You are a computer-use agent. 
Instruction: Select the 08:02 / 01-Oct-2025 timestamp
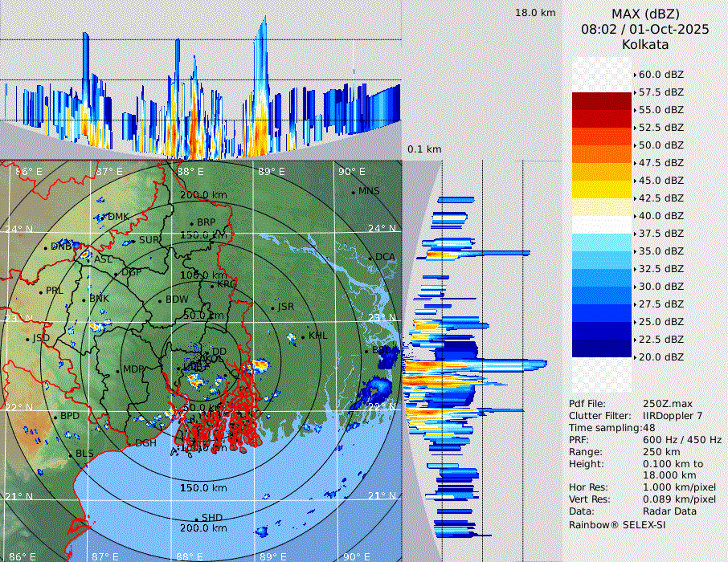(645, 29)
